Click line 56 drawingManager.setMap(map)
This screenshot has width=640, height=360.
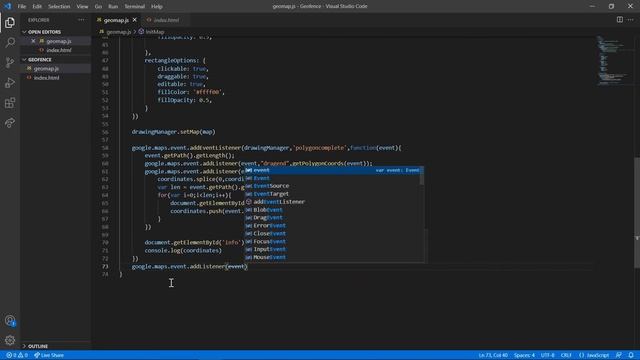tap(173, 132)
